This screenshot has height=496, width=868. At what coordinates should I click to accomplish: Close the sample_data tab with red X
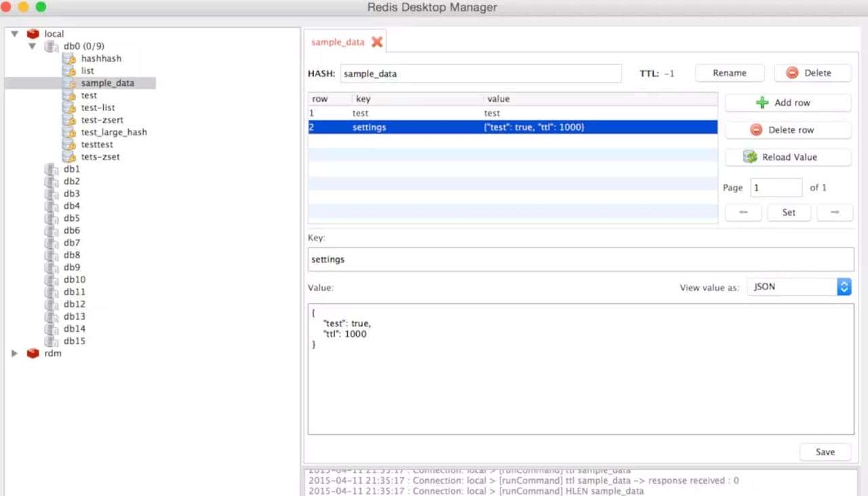pos(377,42)
